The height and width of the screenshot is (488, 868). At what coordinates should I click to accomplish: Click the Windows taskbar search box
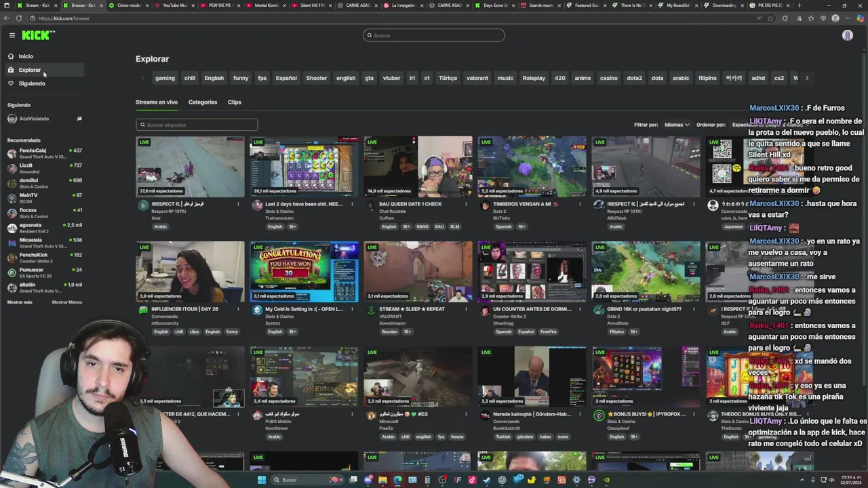[309, 480]
